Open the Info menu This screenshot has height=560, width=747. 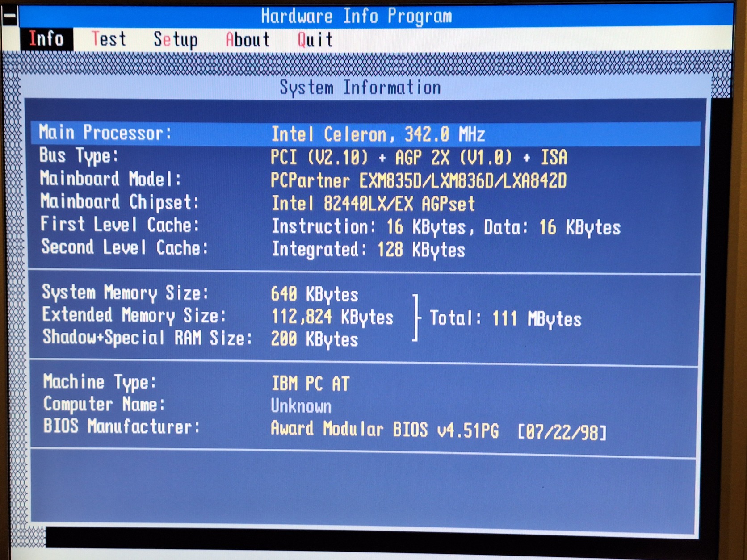tap(46, 39)
